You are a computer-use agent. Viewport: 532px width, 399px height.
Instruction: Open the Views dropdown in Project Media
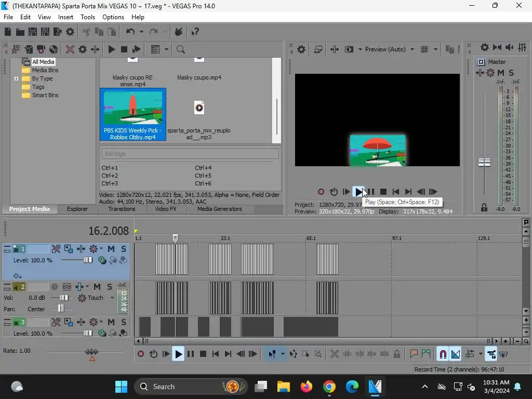click(x=166, y=49)
